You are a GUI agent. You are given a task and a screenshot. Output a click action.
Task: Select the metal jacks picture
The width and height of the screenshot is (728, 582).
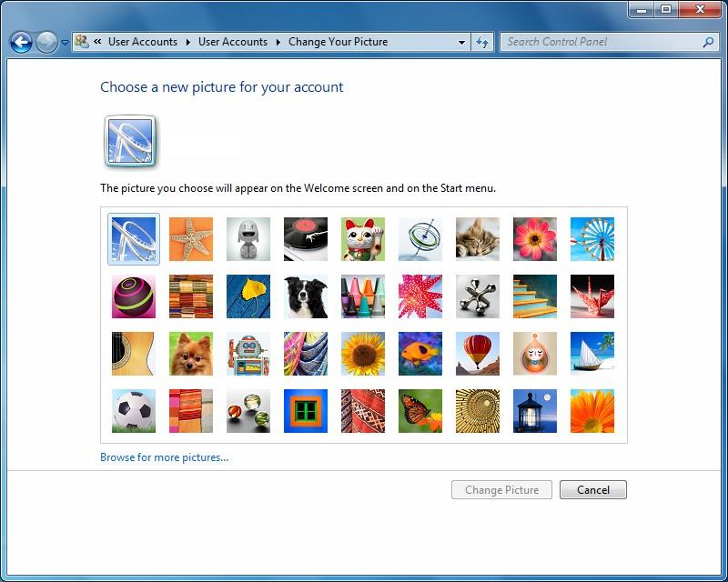click(x=478, y=296)
